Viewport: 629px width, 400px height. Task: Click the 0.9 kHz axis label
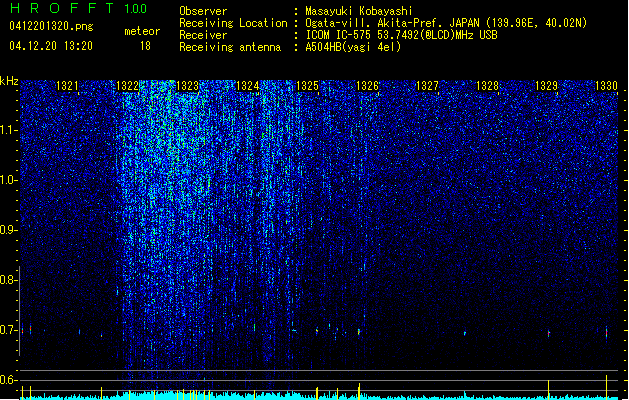8,230
